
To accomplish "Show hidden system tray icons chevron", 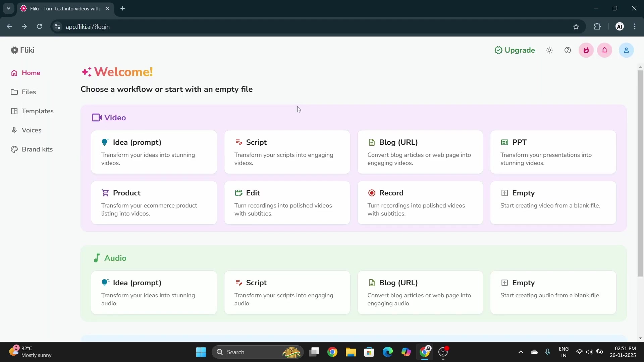I will [x=521, y=352].
